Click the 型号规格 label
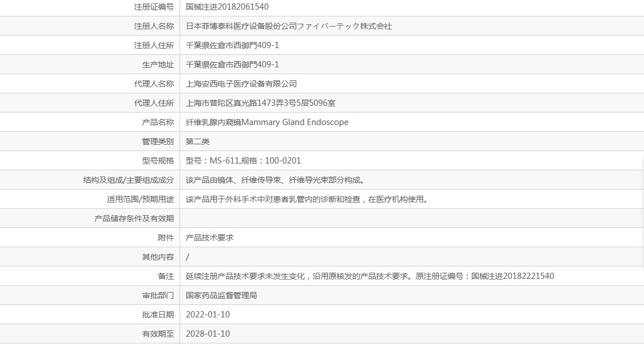The image size is (644, 344). click(x=158, y=161)
